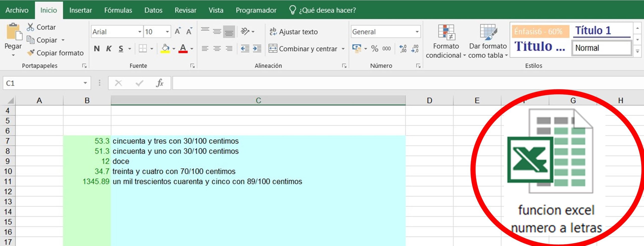Open the Arial font name dropdown
644x246 pixels.
[140, 32]
